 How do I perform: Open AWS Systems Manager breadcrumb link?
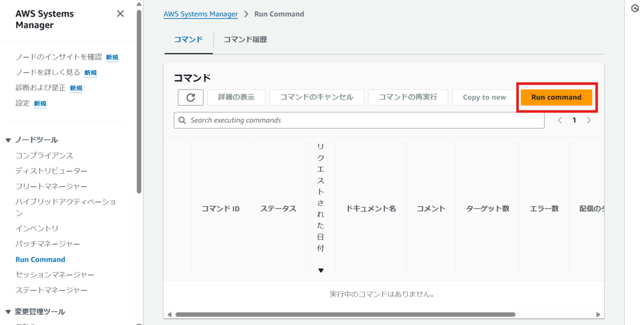[x=201, y=14]
